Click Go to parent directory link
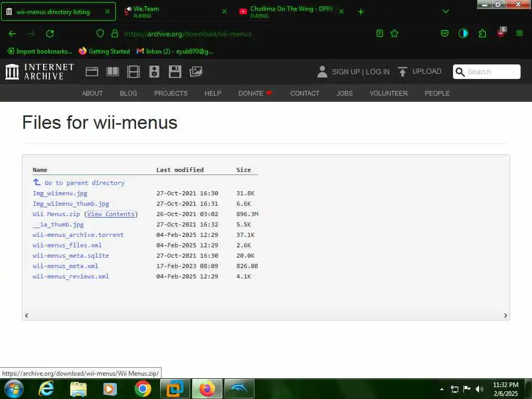This screenshot has height=399, width=532. [x=79, y=182]
